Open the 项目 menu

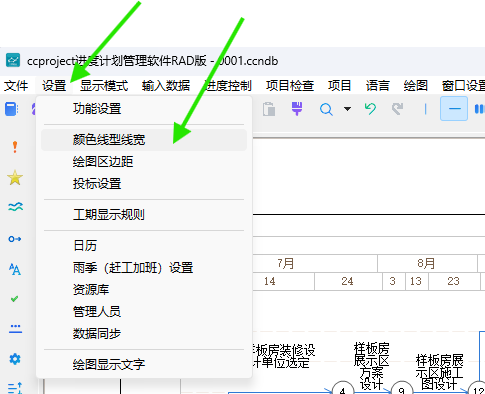point(339,86)
